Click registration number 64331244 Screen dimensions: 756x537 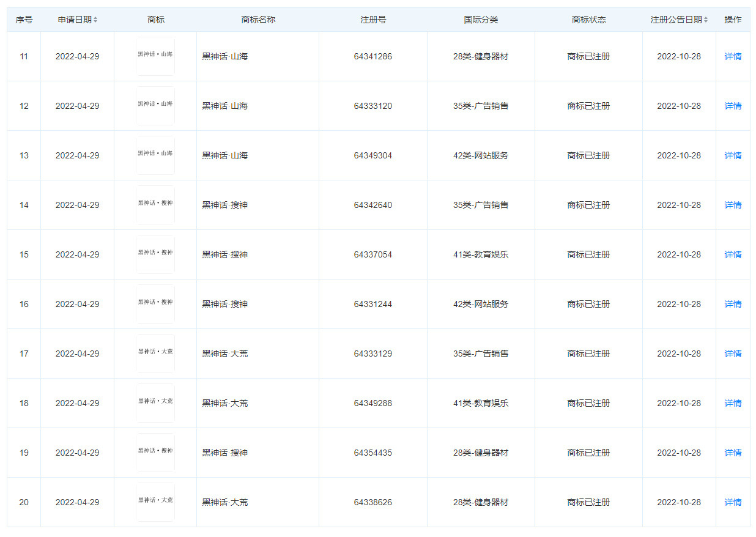point(373,304)
